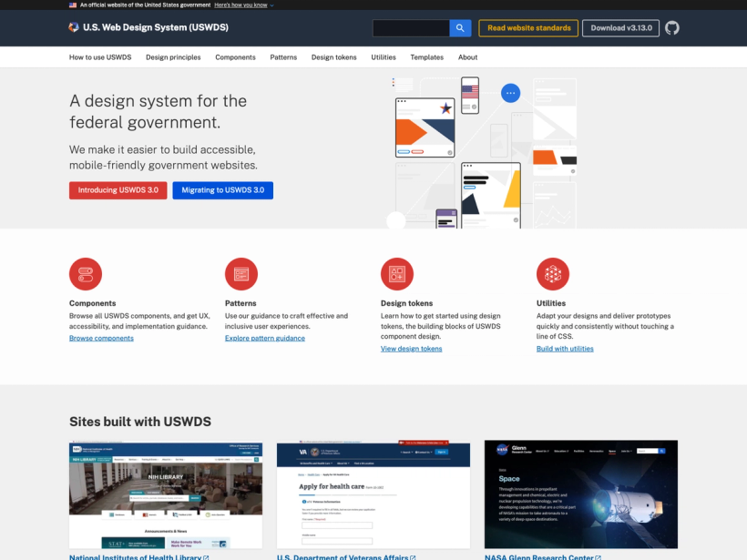
Task: Click Migrating to USWDS 3.0 button
Action: point(223,190)
